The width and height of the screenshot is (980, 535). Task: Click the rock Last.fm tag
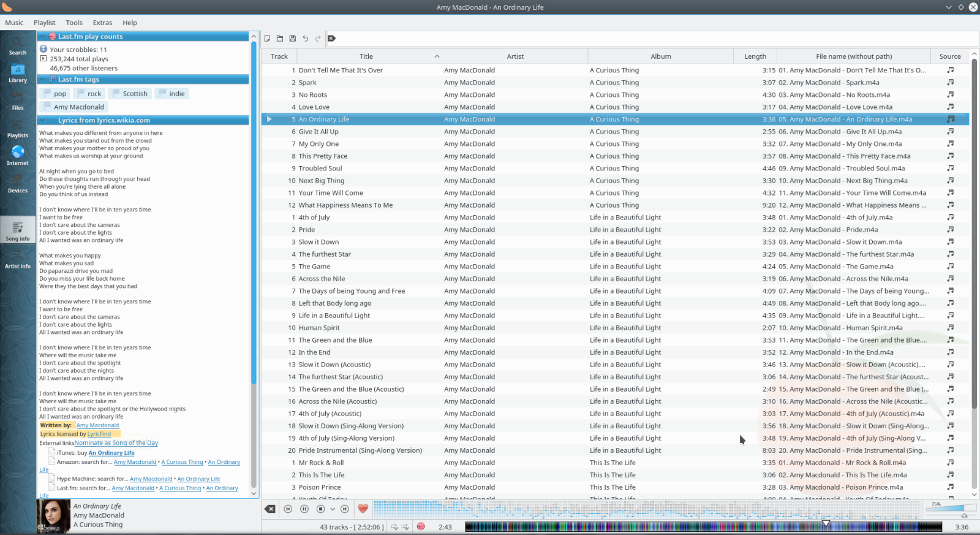[88, 94]
